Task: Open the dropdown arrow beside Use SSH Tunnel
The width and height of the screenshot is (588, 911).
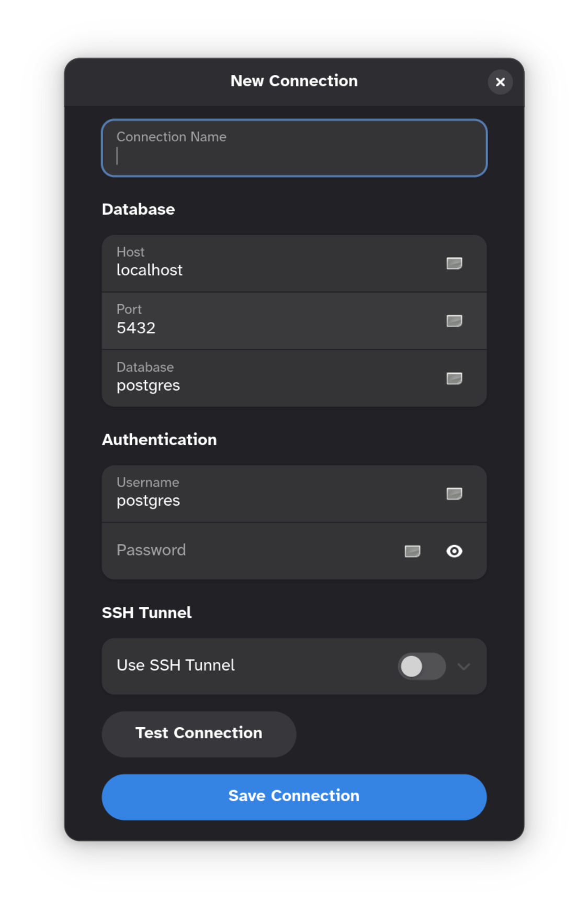Action: click(463, 667)
